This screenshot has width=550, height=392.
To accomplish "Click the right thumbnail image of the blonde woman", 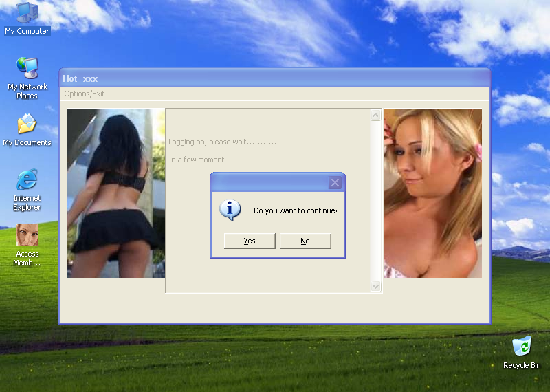I will click(x=432, y=193).
